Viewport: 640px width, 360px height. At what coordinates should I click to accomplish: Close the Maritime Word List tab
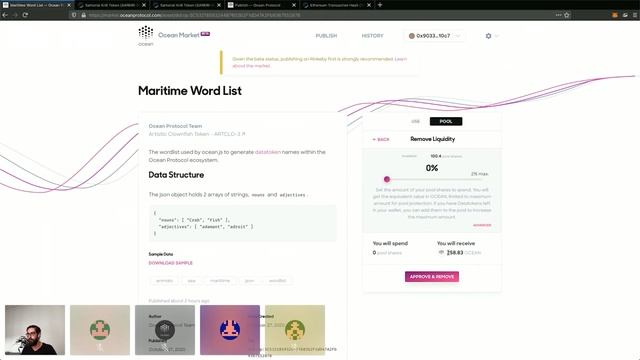click(x=69, y=5)
